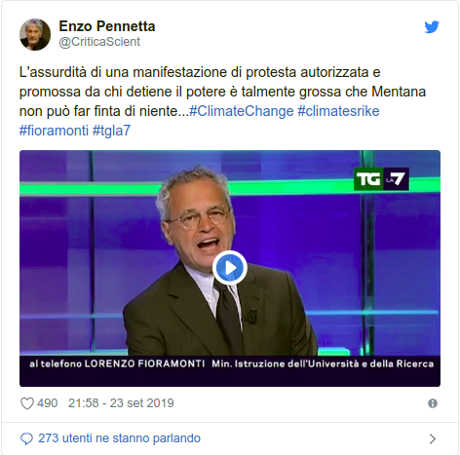460x455 pixels.
Task: Click the tweet body text
Action: coord(222,101)
